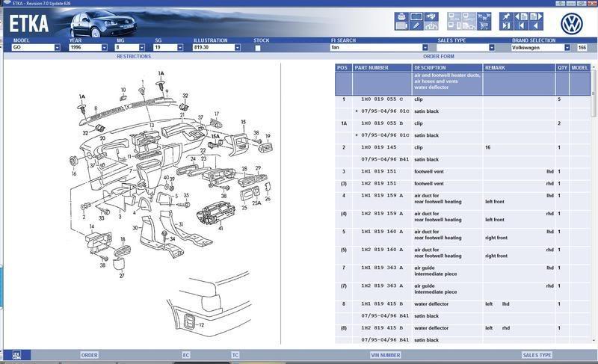Image resolution: width=598 pixels, height=364 pixels.
Task: Click part label 27 in the illustration
Action: click(x=122, y=276)
